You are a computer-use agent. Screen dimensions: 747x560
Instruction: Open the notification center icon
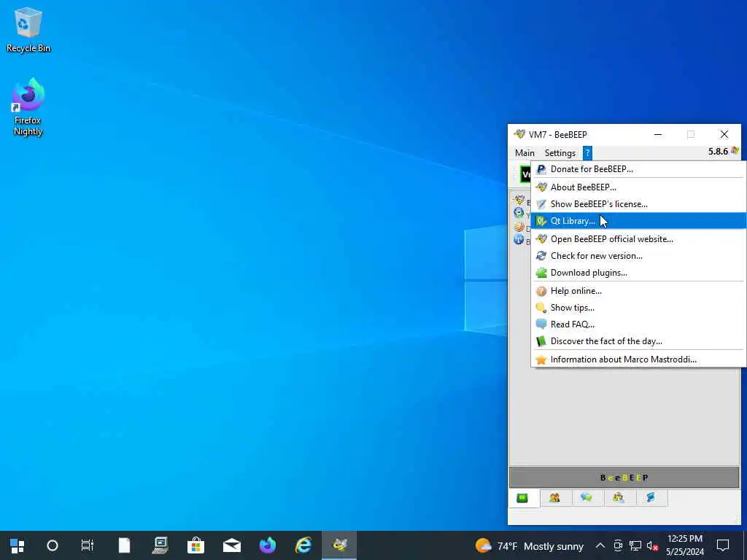point(723,545)
